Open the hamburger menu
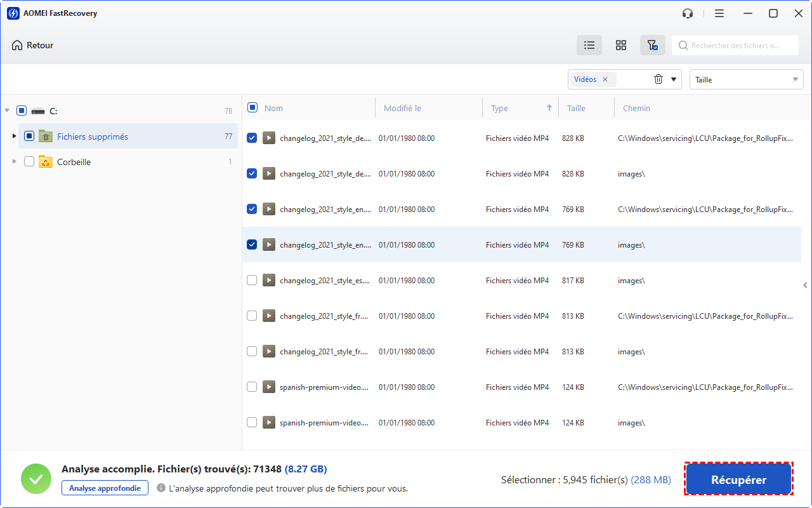This screenshot has width=812, height=508. 719,13
